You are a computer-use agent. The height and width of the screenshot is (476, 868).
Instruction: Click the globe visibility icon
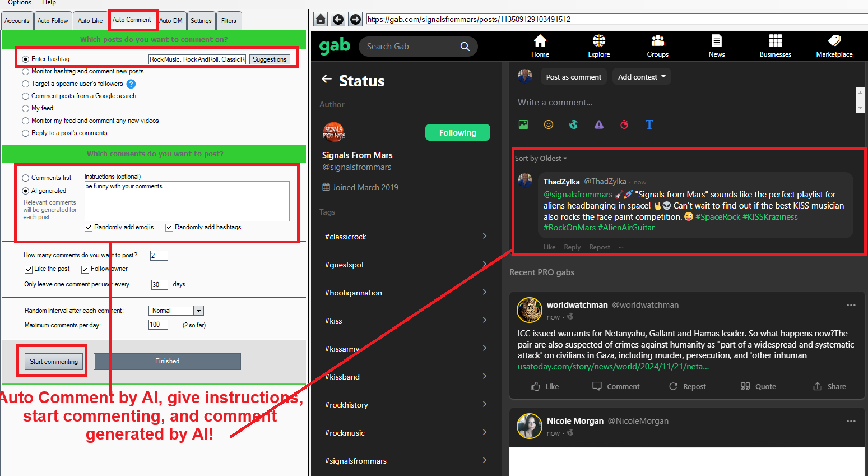[574, 124]
